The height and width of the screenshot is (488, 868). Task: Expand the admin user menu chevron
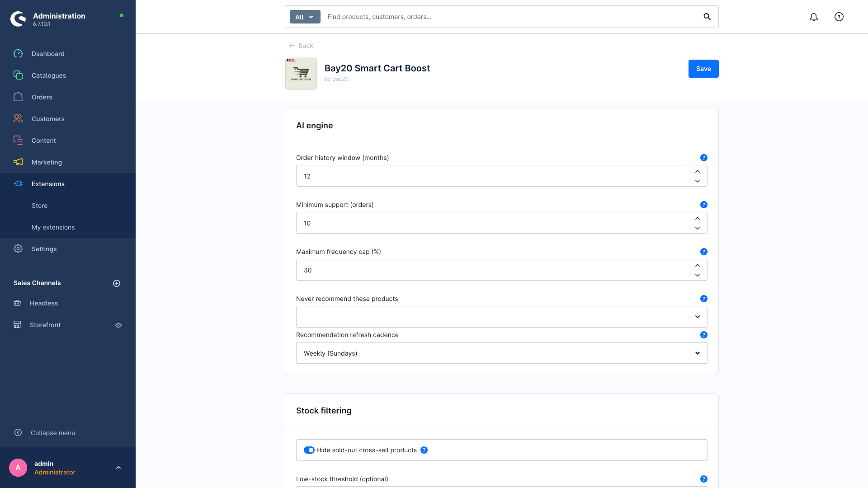118,468
